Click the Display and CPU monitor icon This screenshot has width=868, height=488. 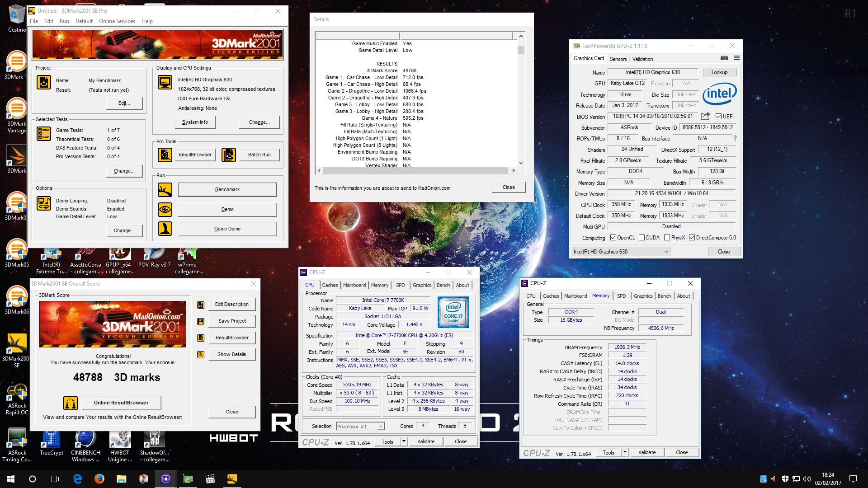coord(165,82)
